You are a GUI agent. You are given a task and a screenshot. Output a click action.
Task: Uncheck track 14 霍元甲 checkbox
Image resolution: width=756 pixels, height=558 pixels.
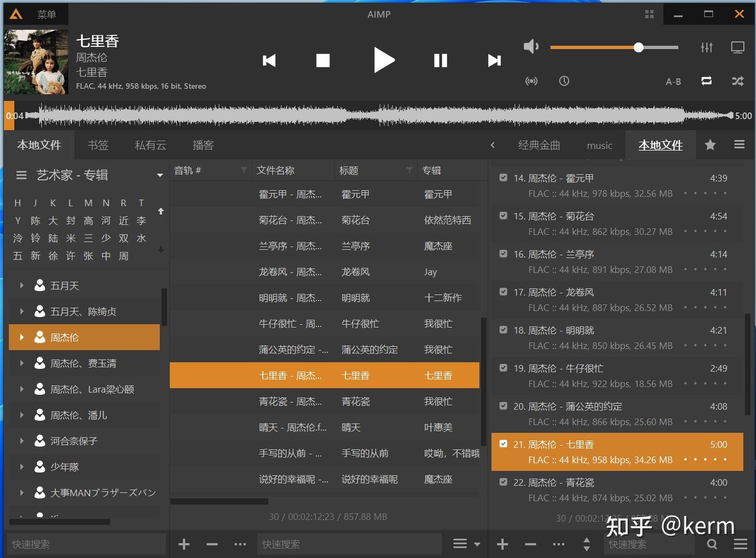503,178
